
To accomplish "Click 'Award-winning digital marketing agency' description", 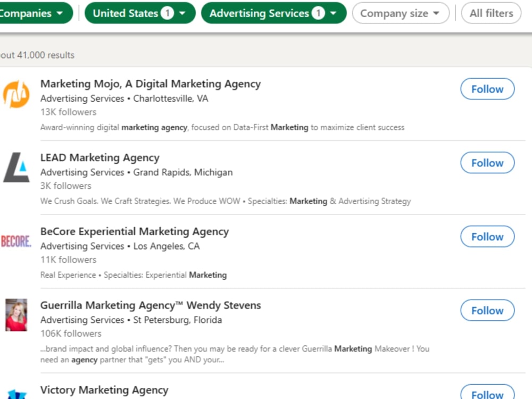I will [222, 128].
